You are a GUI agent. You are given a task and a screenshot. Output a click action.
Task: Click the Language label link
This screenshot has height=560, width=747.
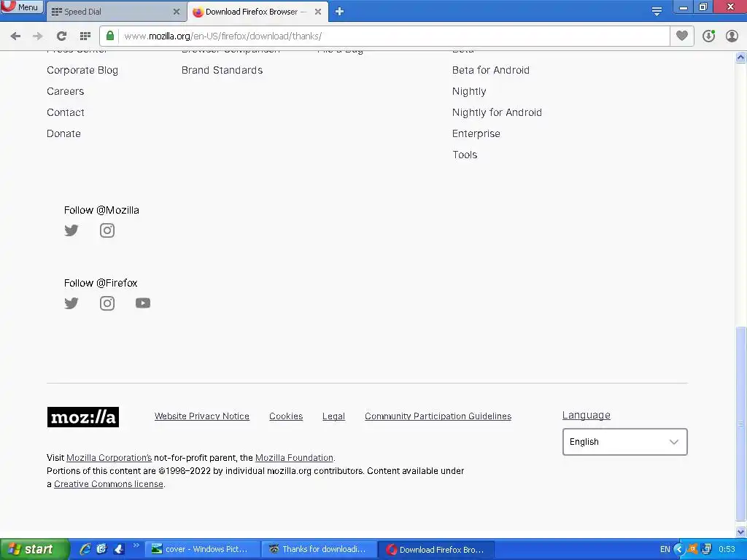click(586, 415)
